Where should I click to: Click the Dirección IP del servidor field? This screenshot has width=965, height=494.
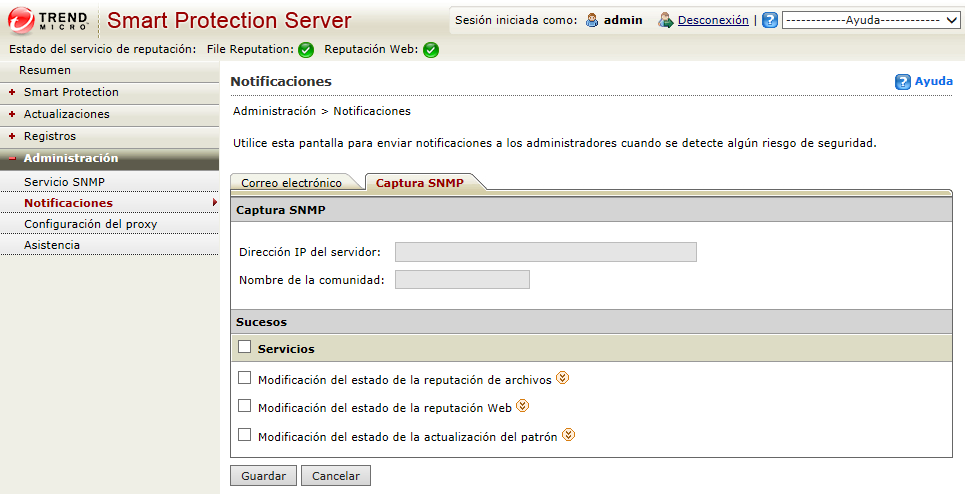coord(545,252)
